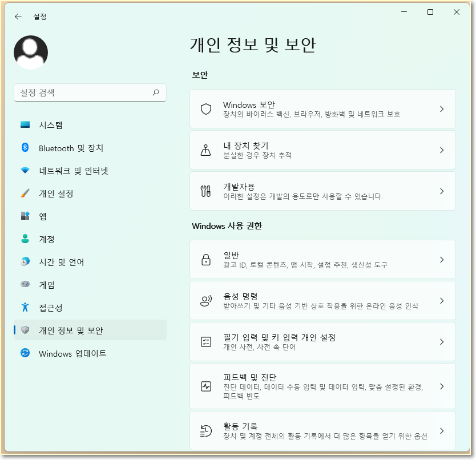The width and height of the screenshot is (476, 460).
Task: Click the padlock icon for 일반
Action: point(206,260)
